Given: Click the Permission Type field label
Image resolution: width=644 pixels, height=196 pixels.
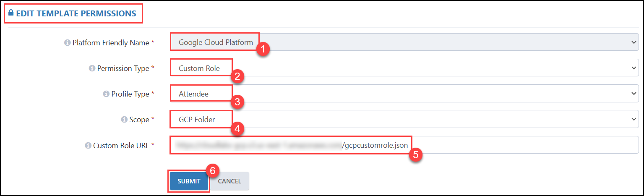Looking at the screenshot, I should [x=123, y=68].
